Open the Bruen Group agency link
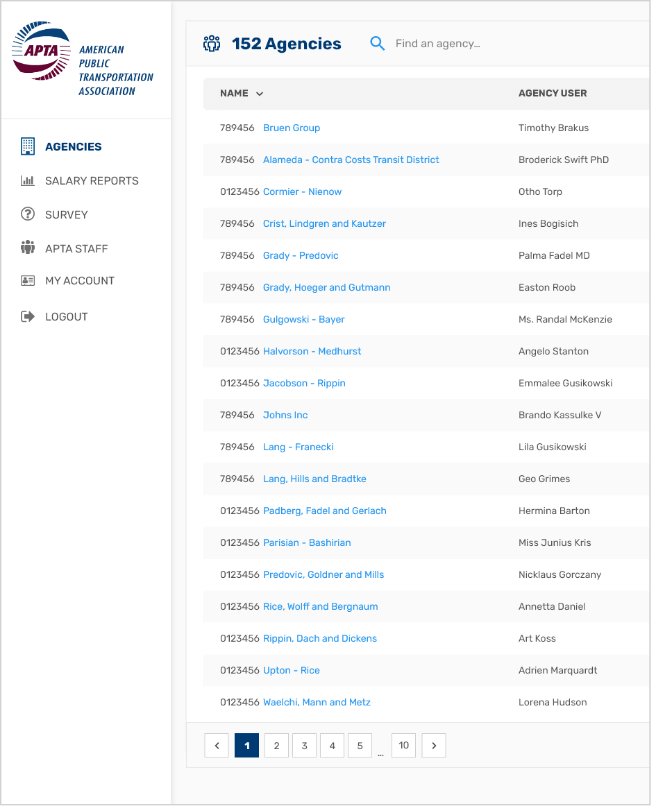Image resolution: width=651 pixels, height=806 pixels. point(291,128)
